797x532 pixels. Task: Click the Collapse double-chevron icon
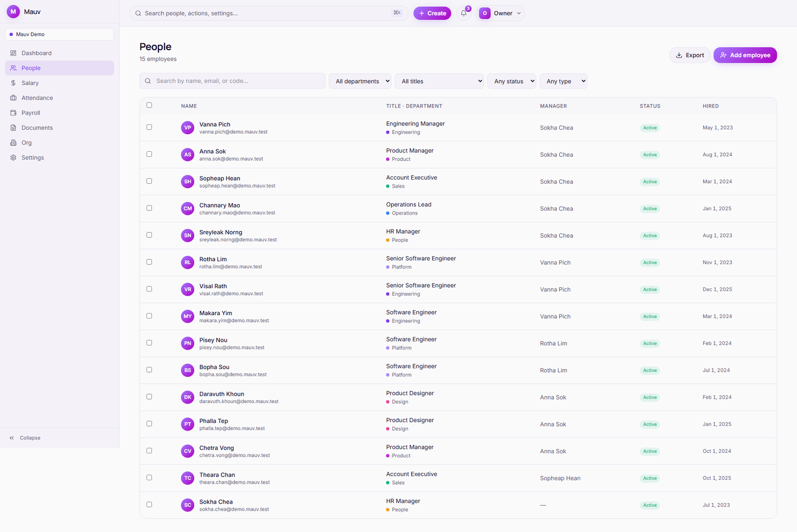(11, 438)
